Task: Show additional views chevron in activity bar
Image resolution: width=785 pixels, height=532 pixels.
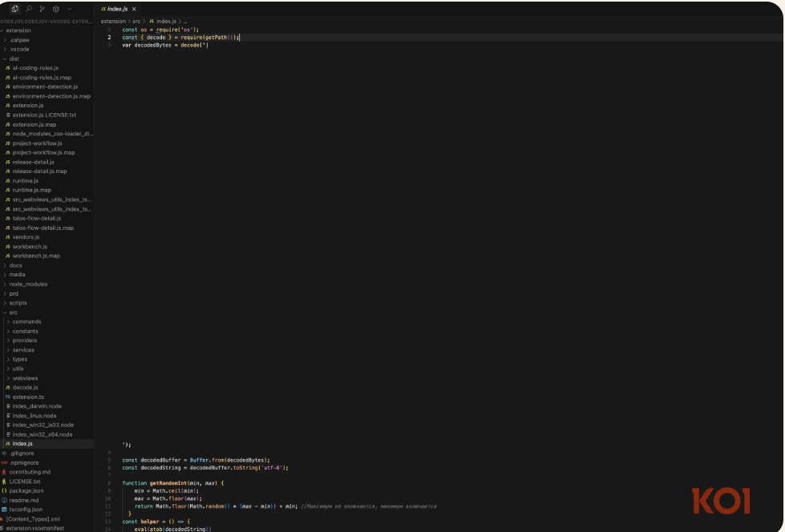Action: (x=69, y=8)
